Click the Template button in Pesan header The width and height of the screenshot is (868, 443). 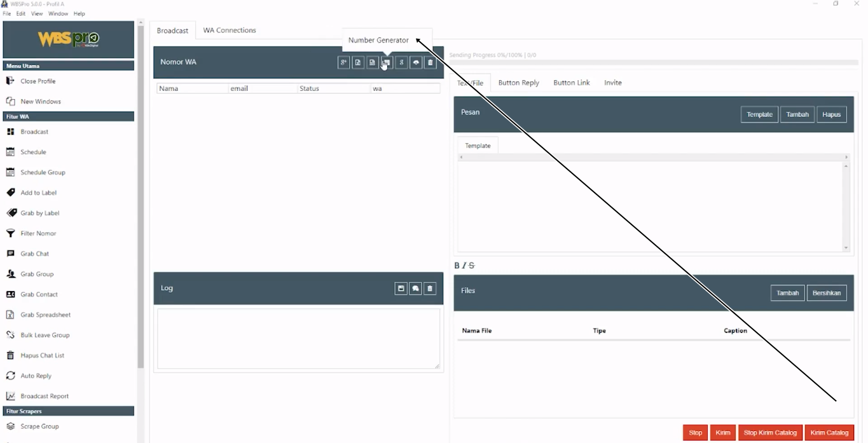click(759, 114)
